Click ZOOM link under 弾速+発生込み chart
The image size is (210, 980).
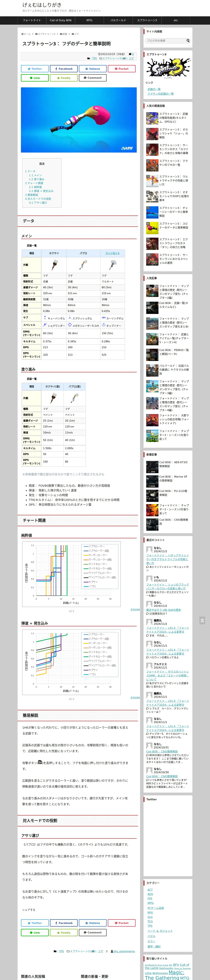pos(135,698)
